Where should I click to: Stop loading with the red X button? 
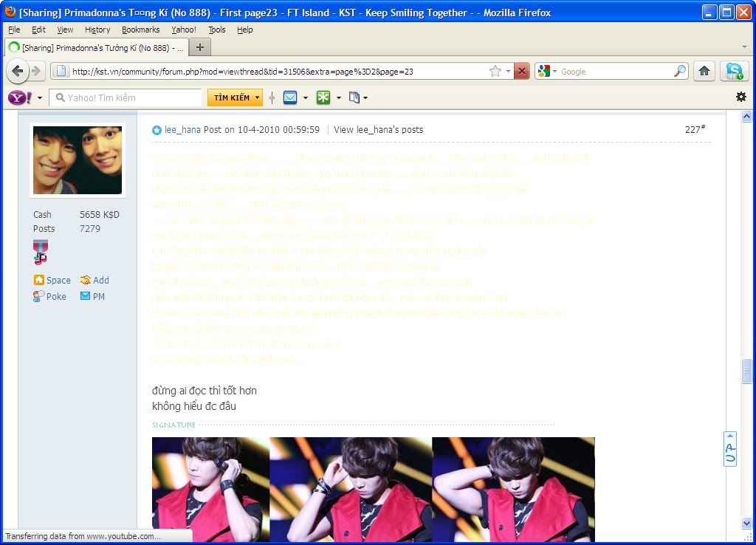(521, 72)
